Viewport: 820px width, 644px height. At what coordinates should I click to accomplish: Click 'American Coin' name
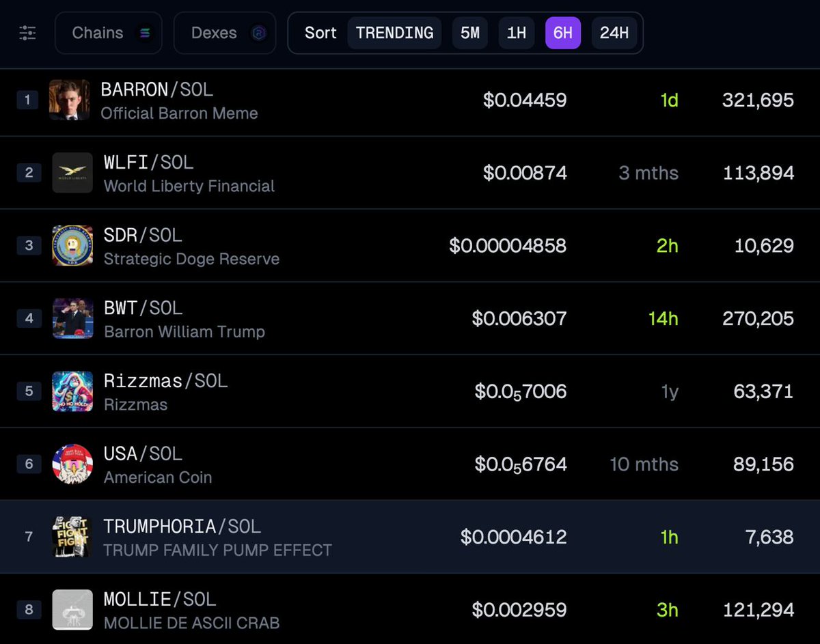coord(158,477)
